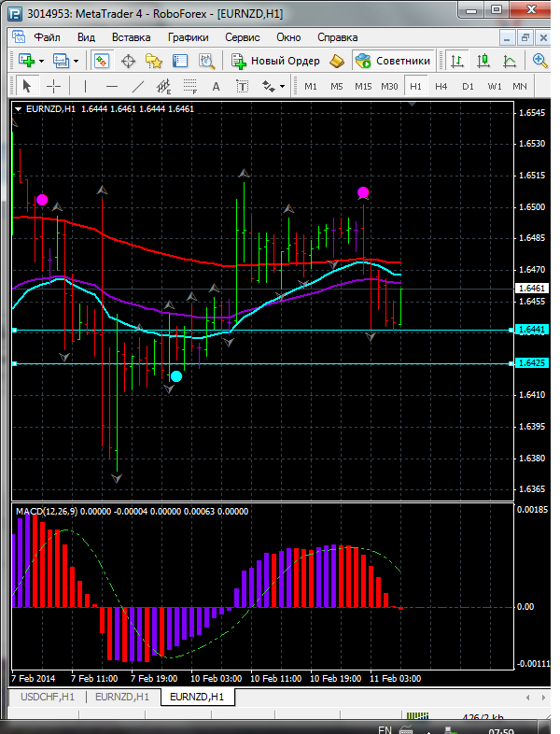
Task: Open the Окно menu
Action: pos(288,37)
